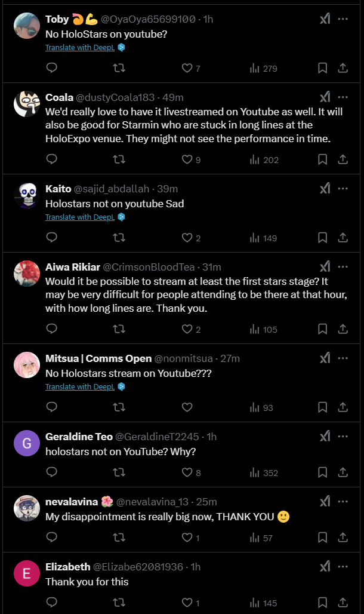
Task: Share nevalavina's tweet
Action: 343,538
